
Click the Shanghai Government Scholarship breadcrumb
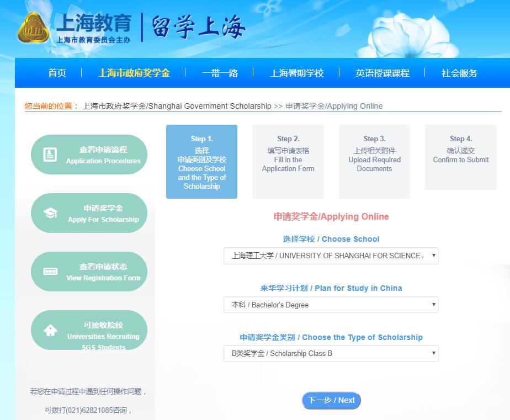pos(177,106)
